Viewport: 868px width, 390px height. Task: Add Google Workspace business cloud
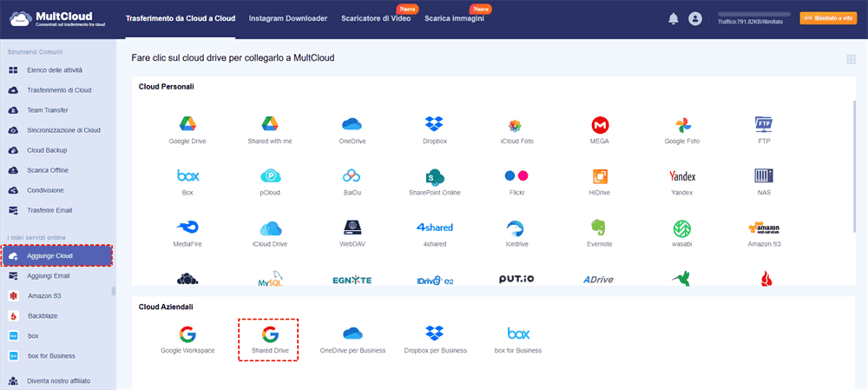tap(187, 340)
